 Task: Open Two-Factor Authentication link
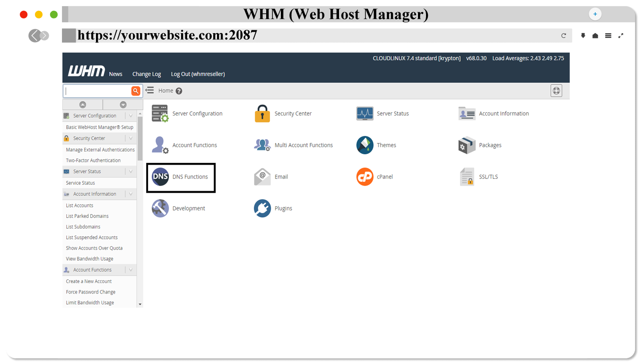pos(93,160)
